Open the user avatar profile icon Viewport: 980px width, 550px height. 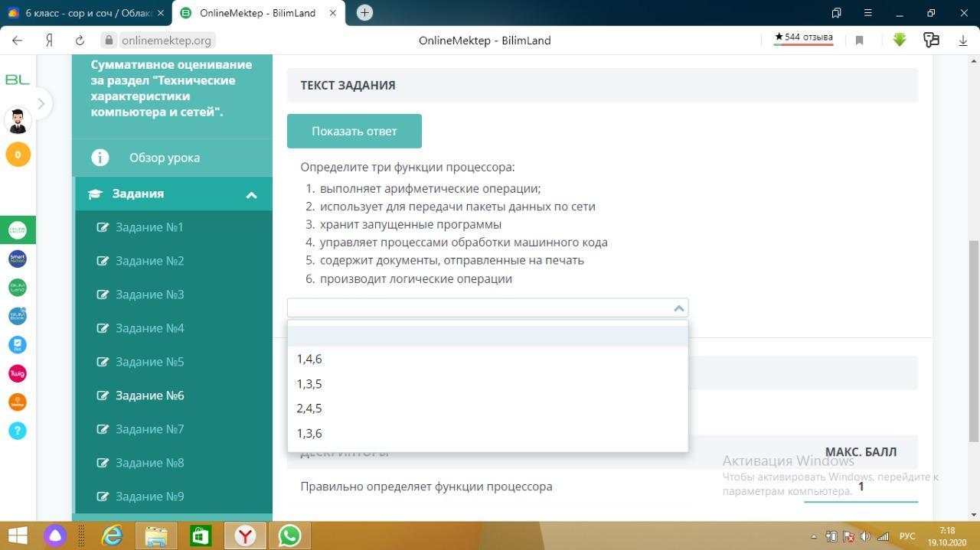18,120
